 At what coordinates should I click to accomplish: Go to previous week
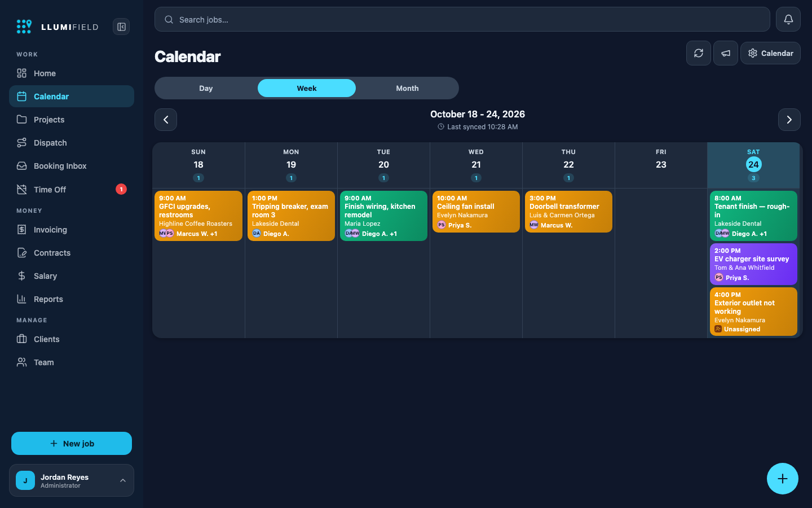pos(166,120)
